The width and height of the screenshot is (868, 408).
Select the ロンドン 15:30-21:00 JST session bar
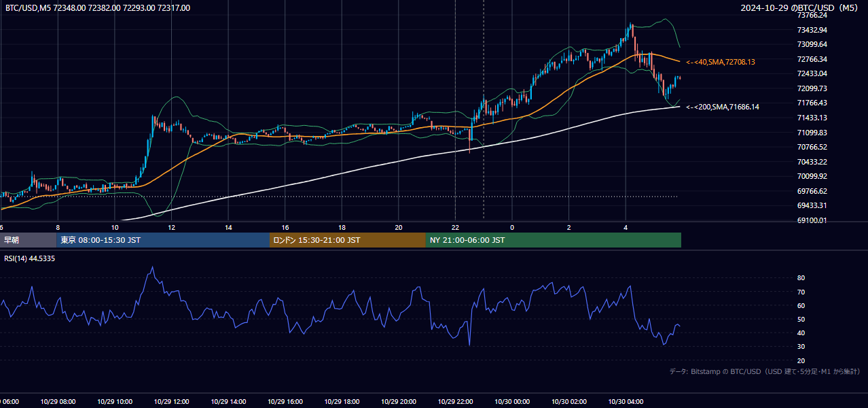[x=348, y=240]
